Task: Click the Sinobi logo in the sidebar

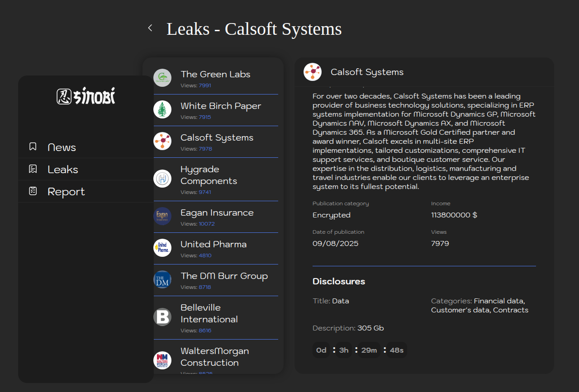Action: point(86,96)
